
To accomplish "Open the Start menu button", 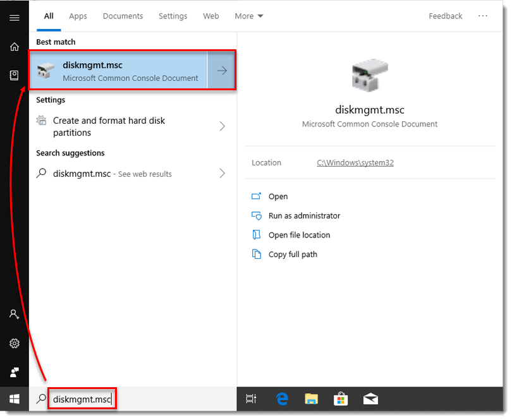I will pyautogui.click(x=14, y=399).
